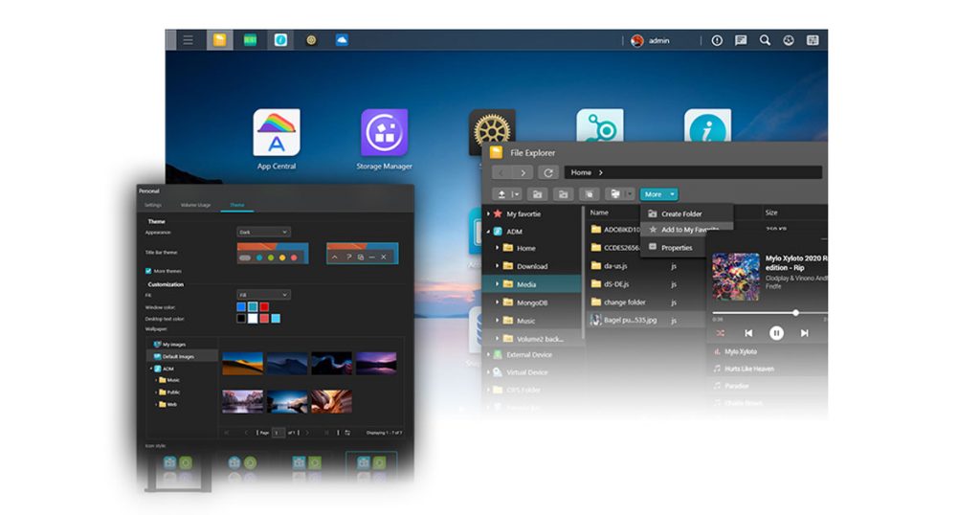Screen dimensions: 980x515
Task: Uncheck the More themes checkbox
Action: pos(148,271)
